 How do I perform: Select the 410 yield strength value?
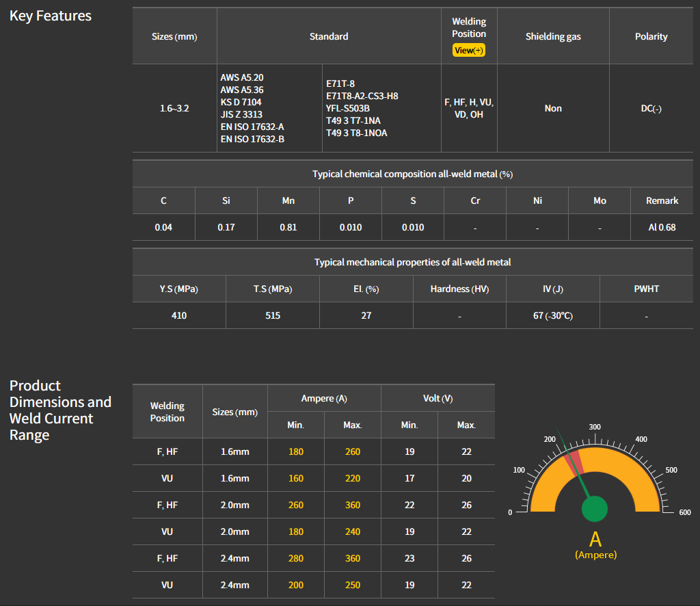click(x=179, y=315)
